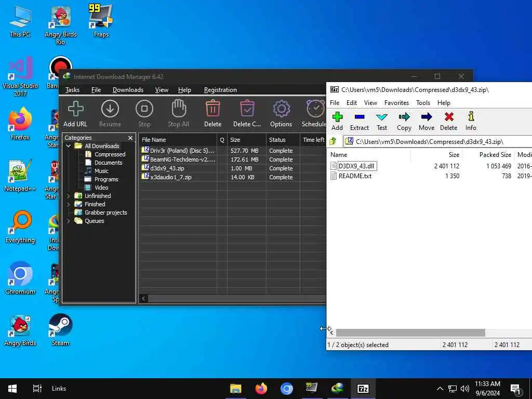This screenshot has width=532, height=399.
Task: Open Visual Studio 2017 desktop shortcut
Action: tap(20, 76)
